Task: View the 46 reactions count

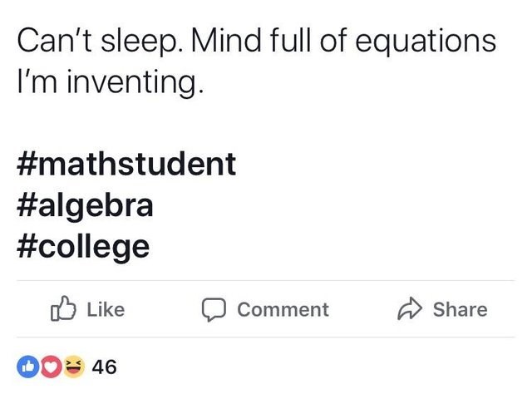Action: pyautogui.click(x=104, y=367)
